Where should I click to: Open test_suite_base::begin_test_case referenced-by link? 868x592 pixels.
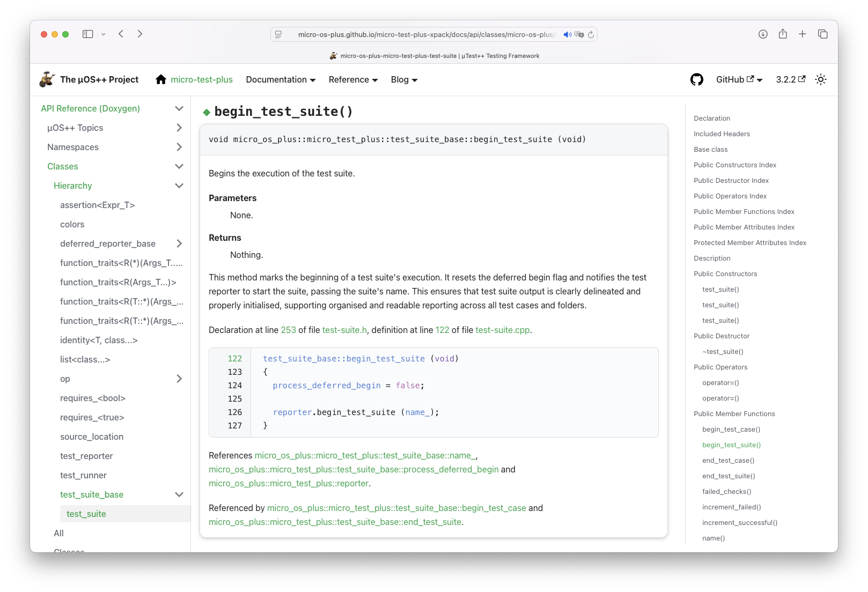396,508
